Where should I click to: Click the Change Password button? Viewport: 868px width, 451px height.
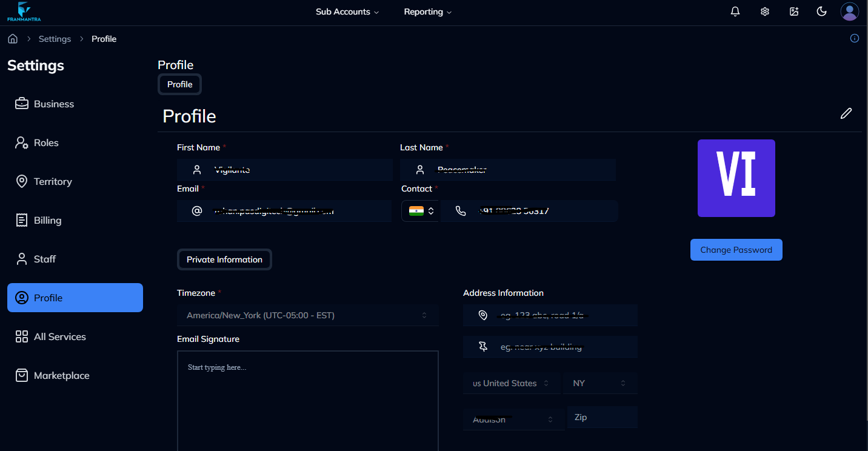pyautogui.click(x=736, y=249)
